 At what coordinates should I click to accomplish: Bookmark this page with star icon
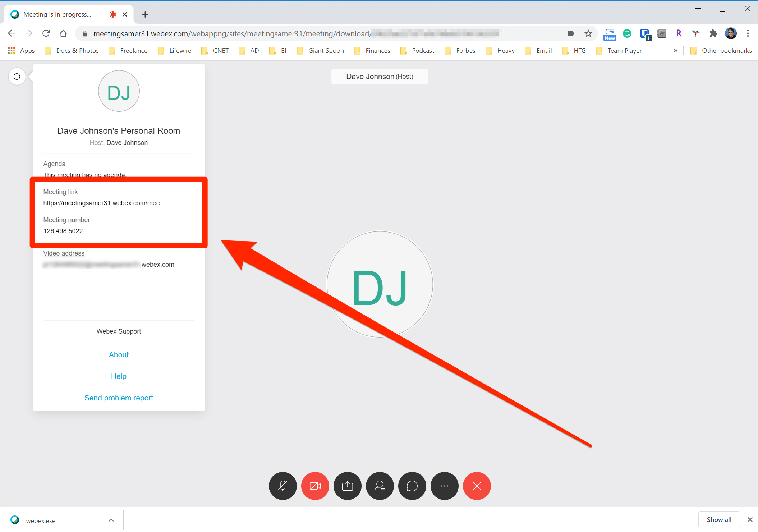(588, 34)
